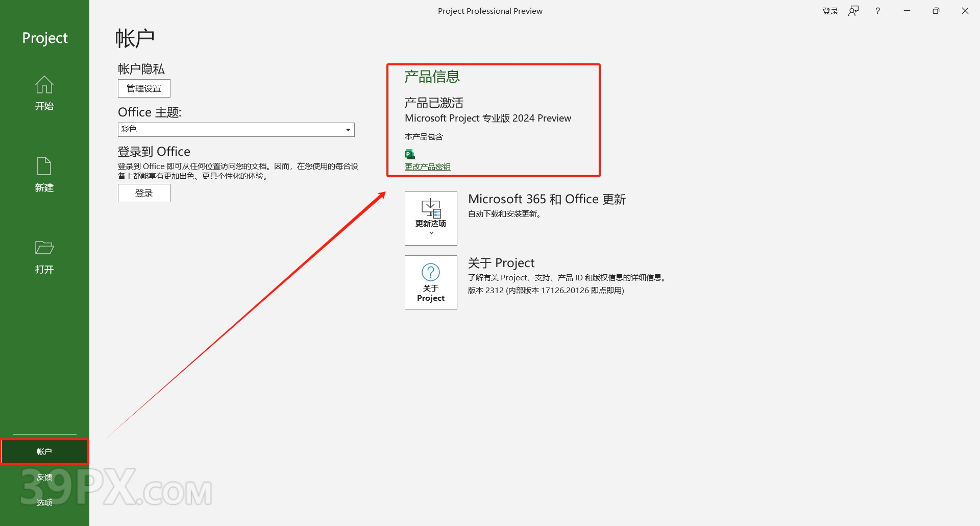Click the Microsoft 365 和 Office 更新 heading
980x526 pixels.
547,199
